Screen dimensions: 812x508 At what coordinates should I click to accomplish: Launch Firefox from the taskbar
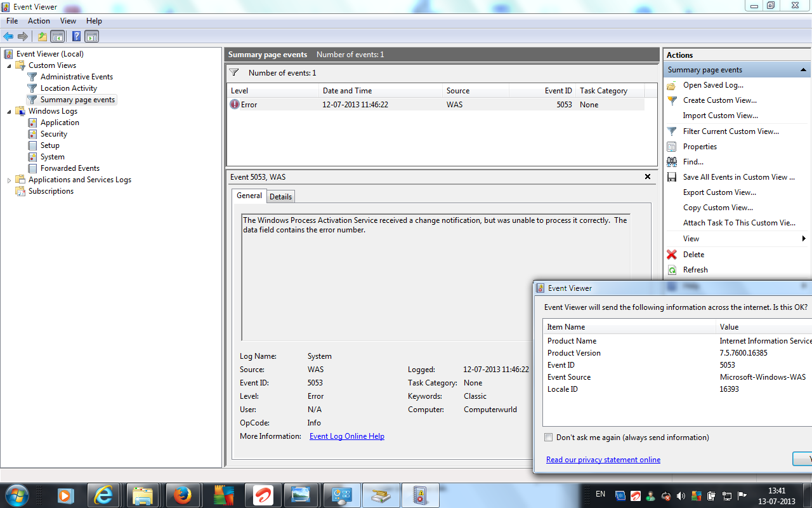(183, 495)
